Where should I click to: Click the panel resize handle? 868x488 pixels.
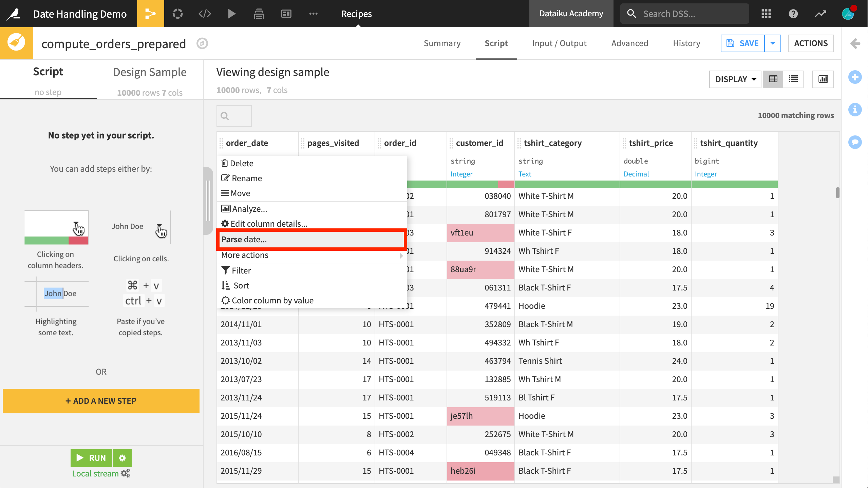(208, 201)
